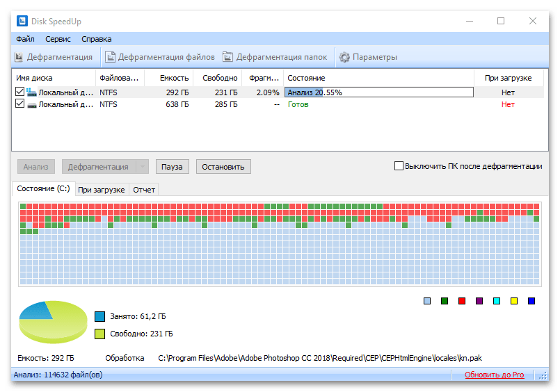Screen dimensions: 560x392
Task: Click the Обновить до Pro link
Action: coord(495,375)
